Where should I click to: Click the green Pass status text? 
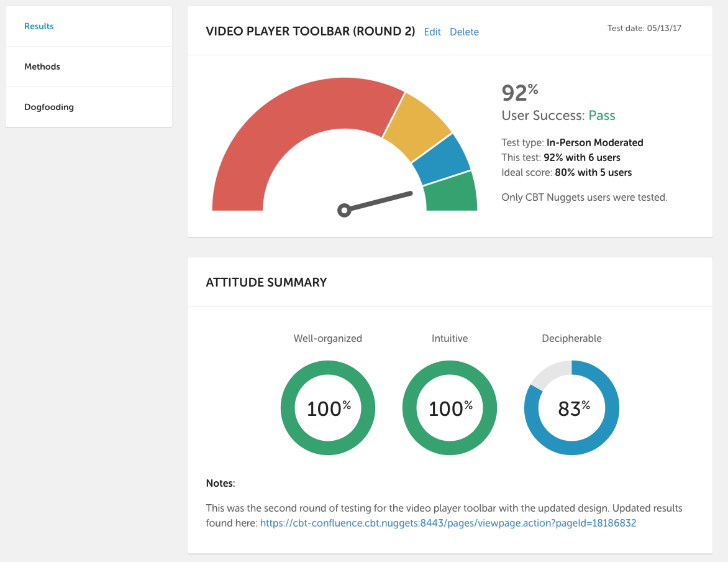[602, 116]
